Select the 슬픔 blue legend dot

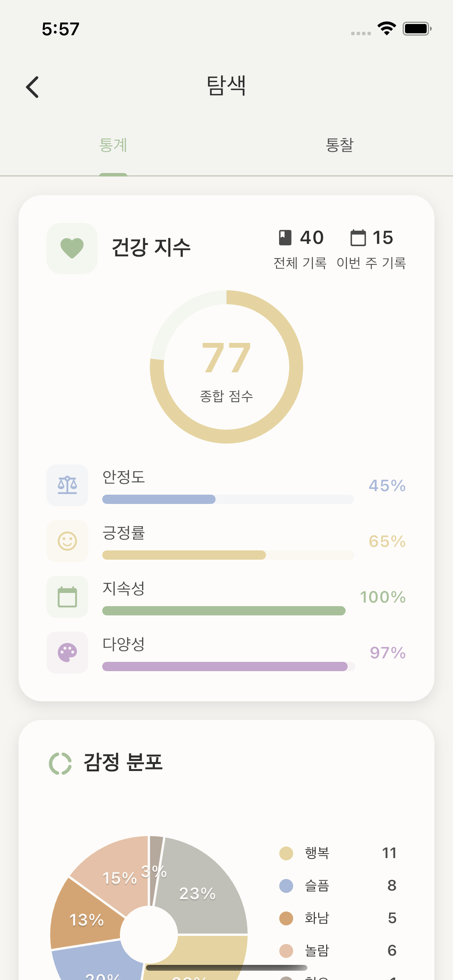pyautogui.click(x=286, y=886)
